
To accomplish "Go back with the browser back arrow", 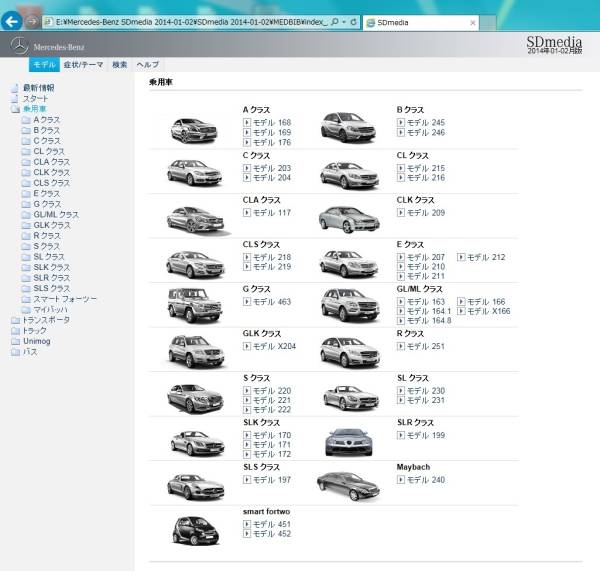I will [11, 21].
